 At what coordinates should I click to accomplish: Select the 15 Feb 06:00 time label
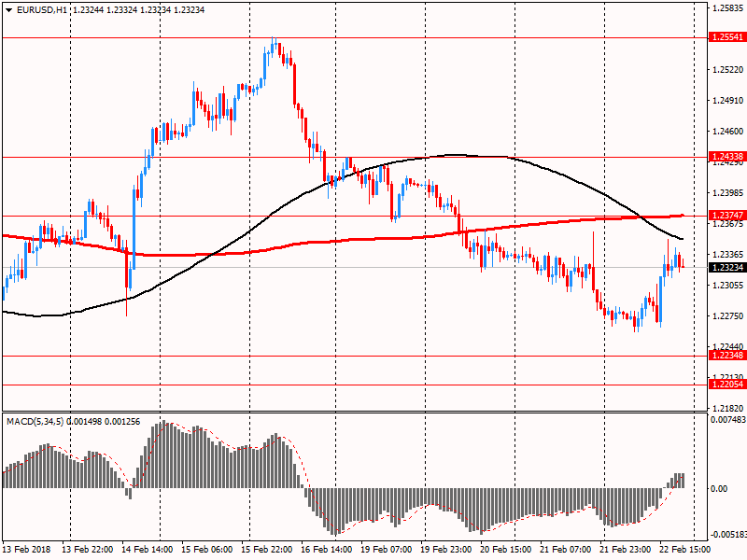pyautogui.click(x=207, y=549)
